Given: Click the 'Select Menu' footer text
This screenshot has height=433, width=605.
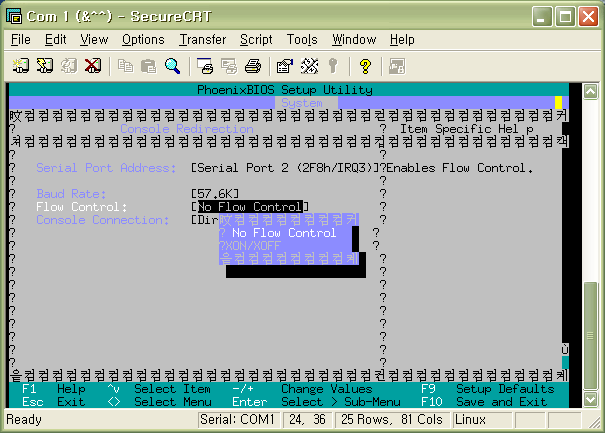Looking at the screenshot, I should tap(172, 402).
